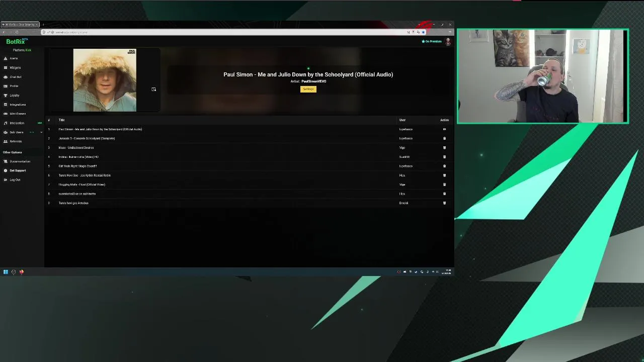Click the Platform Kick label
644x362 pixels.
(22, 50)
